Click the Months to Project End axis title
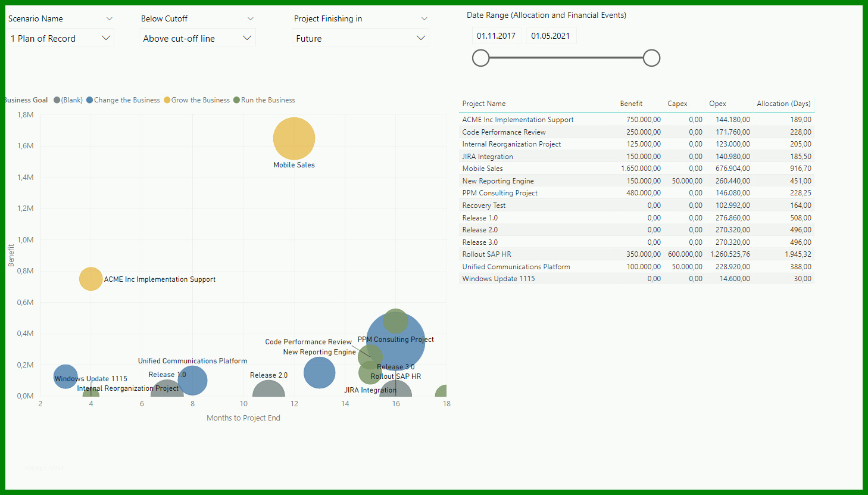 [243, 418]
